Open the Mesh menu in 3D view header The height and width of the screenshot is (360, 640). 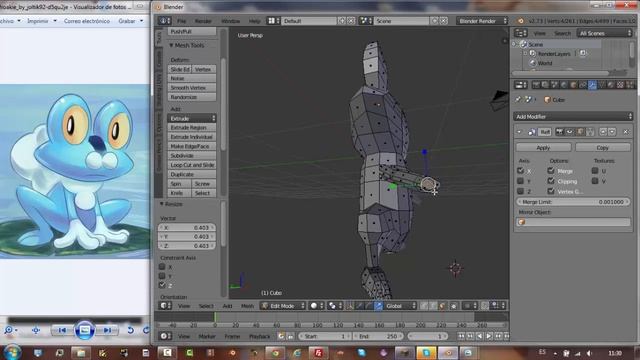tap(247, 306)
